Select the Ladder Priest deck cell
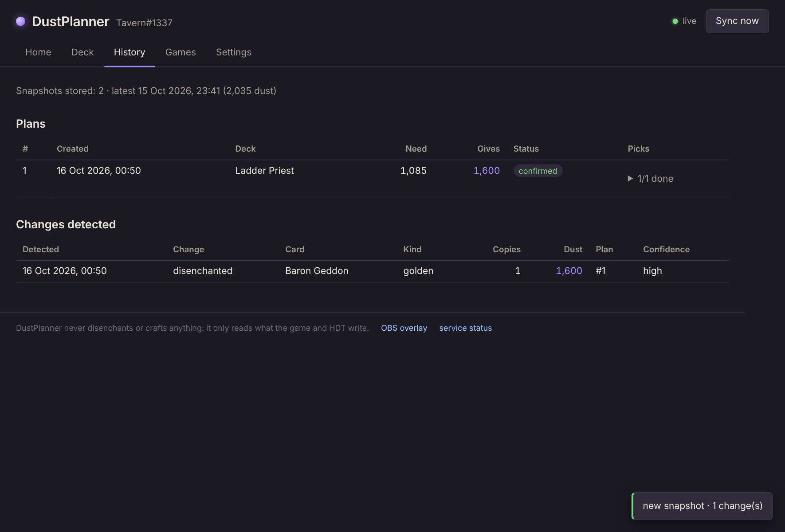 click(x=265, y=171)
